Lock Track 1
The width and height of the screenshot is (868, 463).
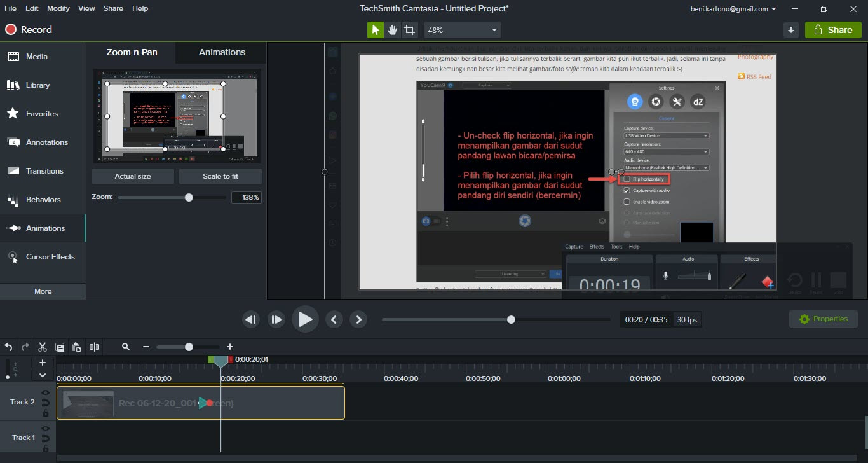tap(46, 449)
